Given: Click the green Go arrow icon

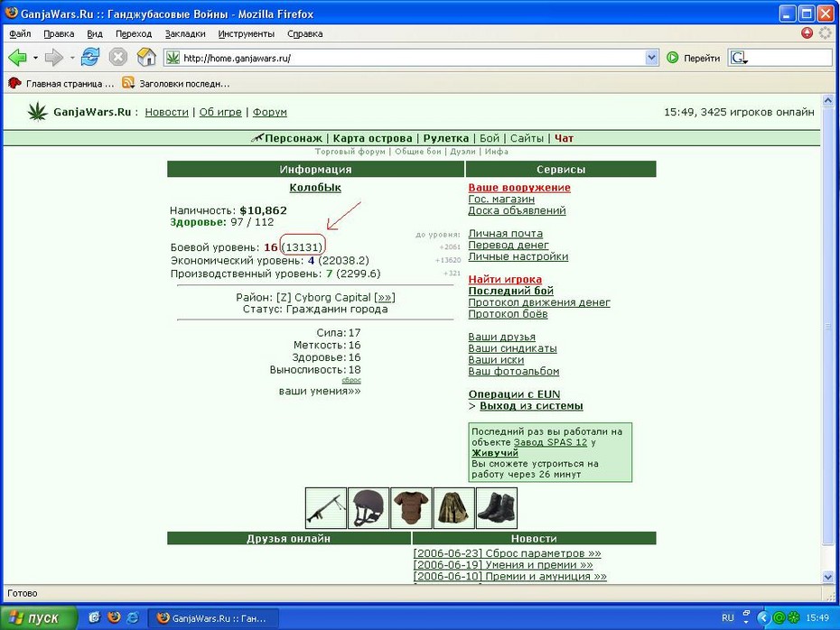Looking at the screenshot, I should (672, 57).
